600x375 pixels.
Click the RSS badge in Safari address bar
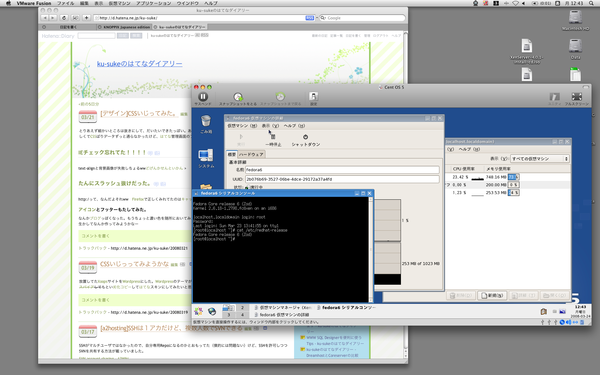[x=310, y=18]
